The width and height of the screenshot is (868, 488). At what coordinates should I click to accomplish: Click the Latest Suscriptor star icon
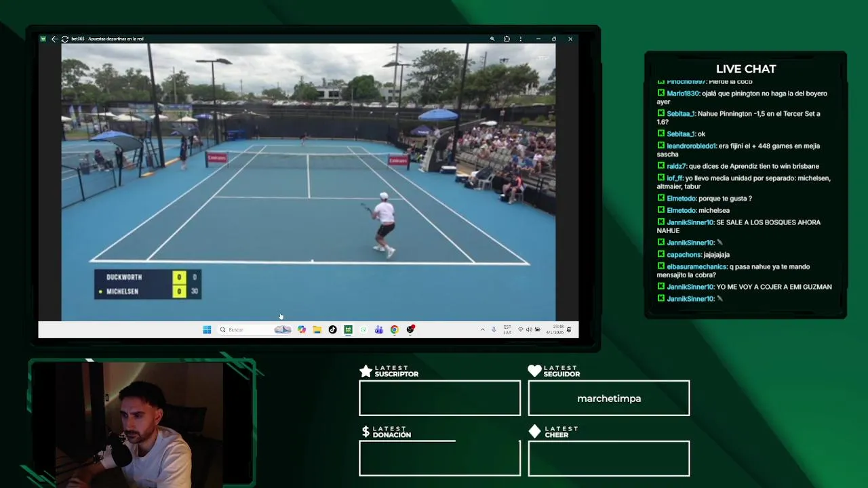pyautogui.click(x=366, y=371)
